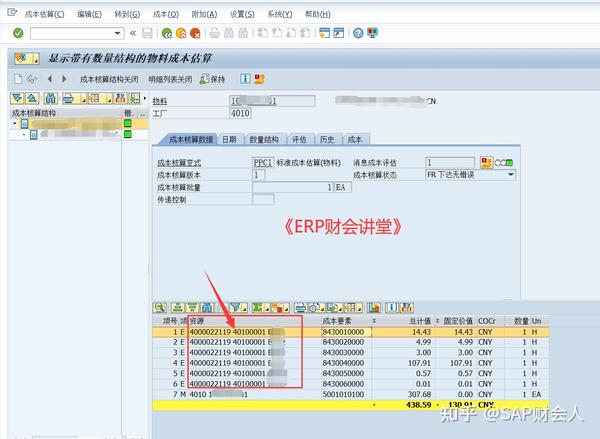Open the 编辑(E) menu
This screenshot has width=600, height=439.
89,14
